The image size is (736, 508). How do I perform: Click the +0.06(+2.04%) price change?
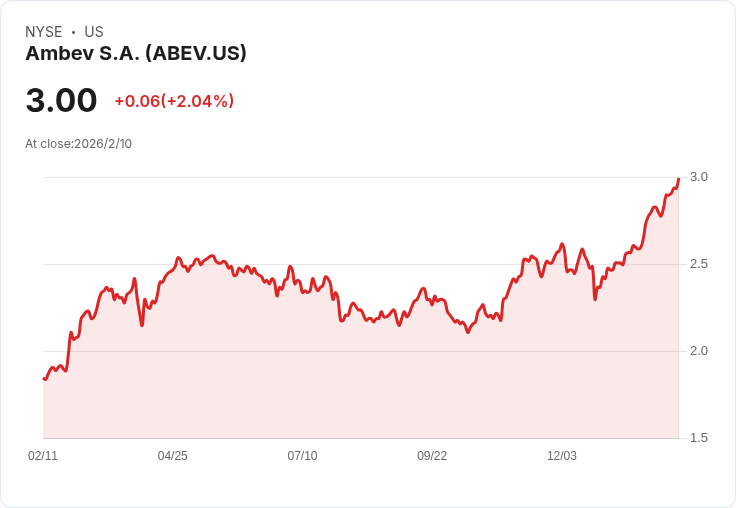point(174,101)
